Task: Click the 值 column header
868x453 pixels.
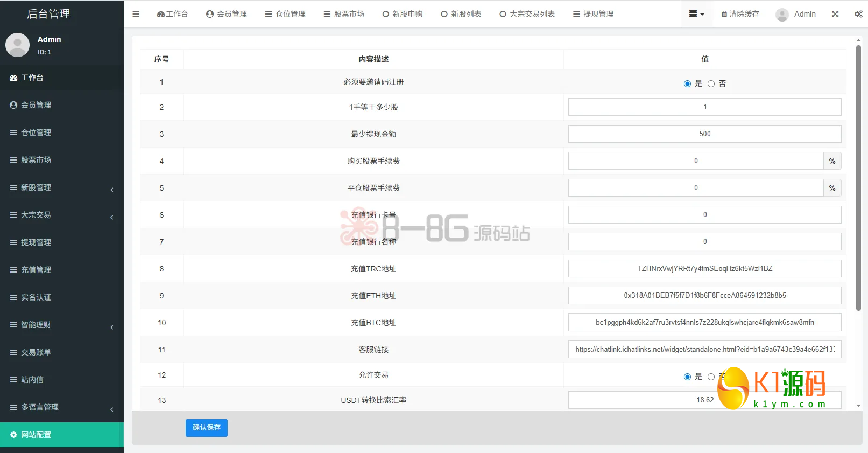Action: click(705, 59)
